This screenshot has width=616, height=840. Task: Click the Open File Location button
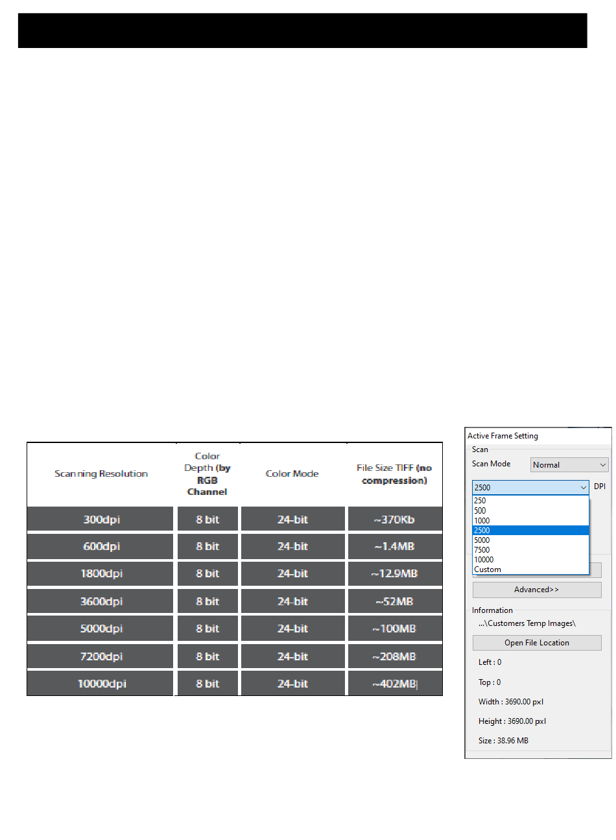[x=537, y=643]
